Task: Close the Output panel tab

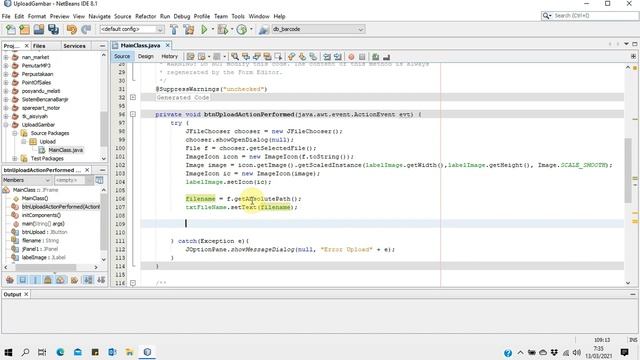Action: (x=26, y=294)
